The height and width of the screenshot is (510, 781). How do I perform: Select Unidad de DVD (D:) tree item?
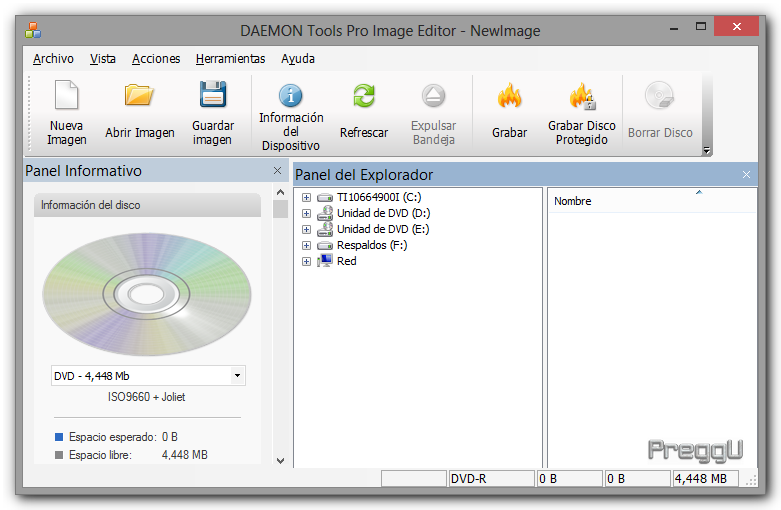[x=384, y=213]
